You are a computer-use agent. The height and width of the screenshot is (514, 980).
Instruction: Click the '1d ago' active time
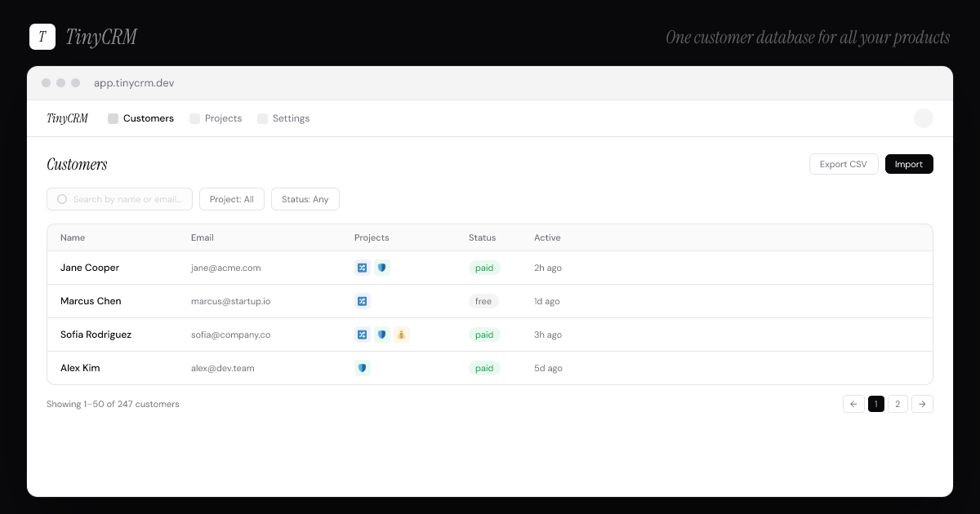click(547, 301)
